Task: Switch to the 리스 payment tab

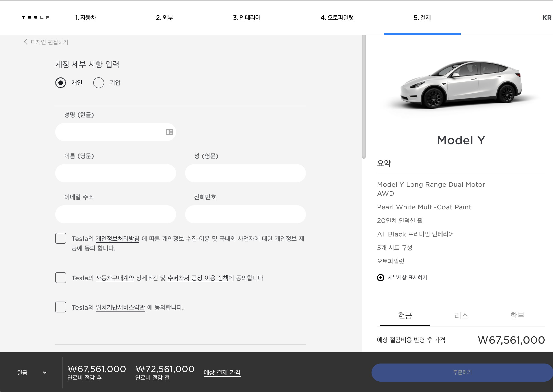Action: click(x=461, y=316)
